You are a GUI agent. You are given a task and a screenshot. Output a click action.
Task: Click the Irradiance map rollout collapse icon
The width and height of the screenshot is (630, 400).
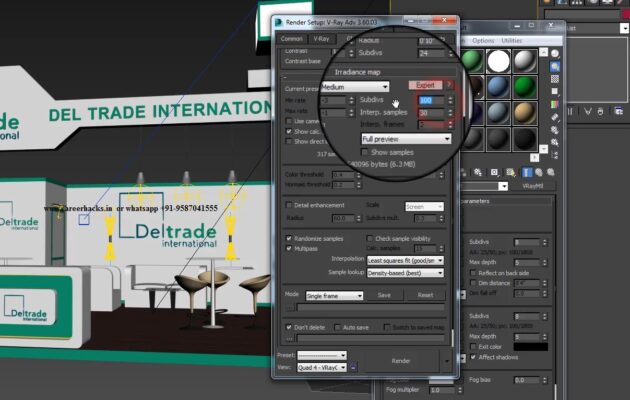point(285,75)
